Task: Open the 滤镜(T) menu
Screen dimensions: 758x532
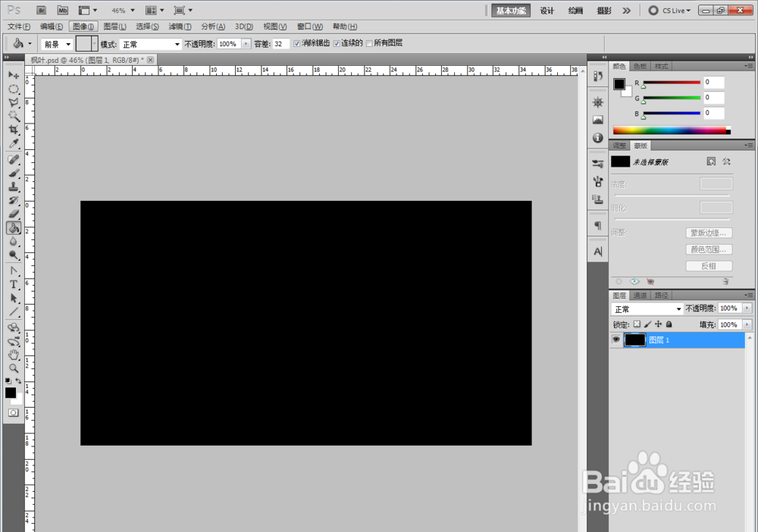Action: click(180, 27)
